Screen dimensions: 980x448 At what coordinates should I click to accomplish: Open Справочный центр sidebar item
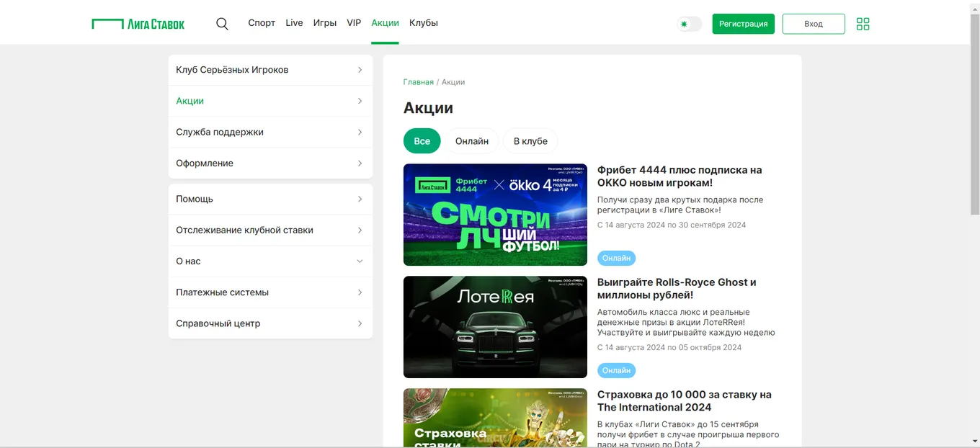(x=270, y=323)
